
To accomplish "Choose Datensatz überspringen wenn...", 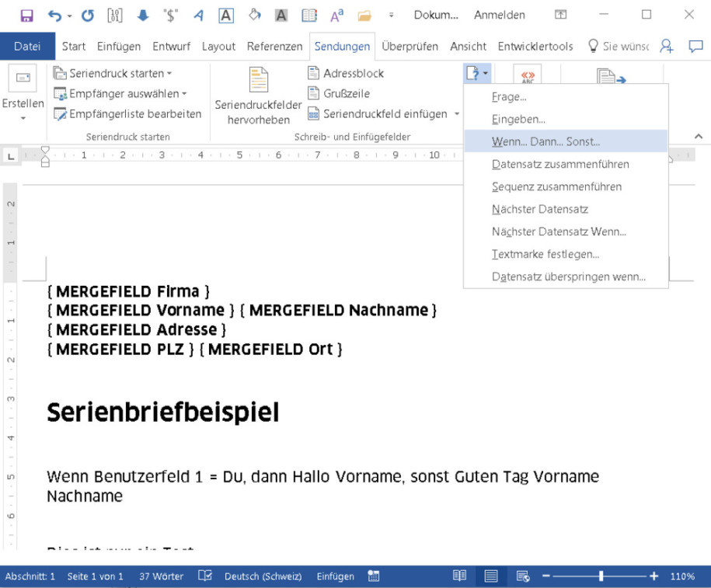I will (x=566, y=277).
